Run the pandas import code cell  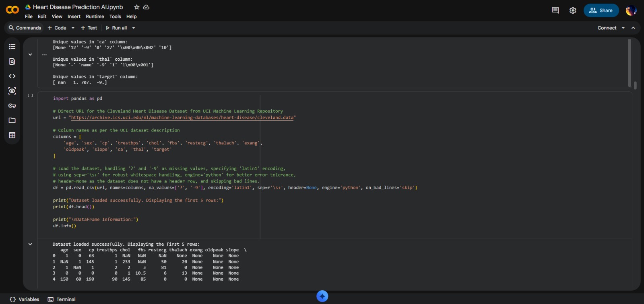point(30,96)
